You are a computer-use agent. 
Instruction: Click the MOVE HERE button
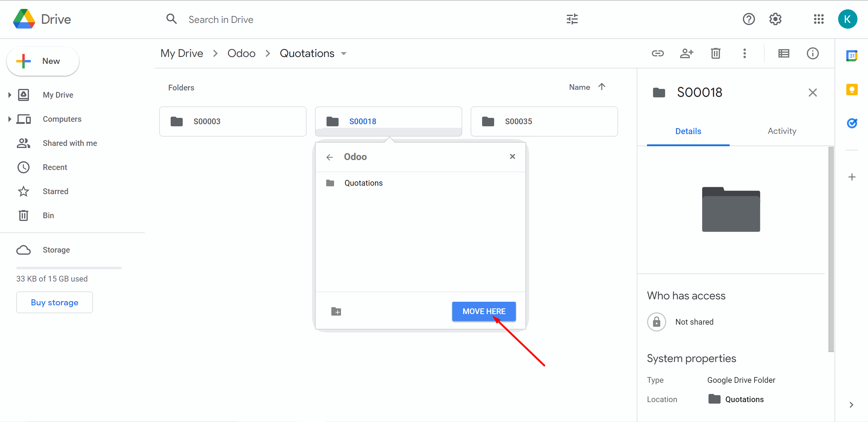click(x=484, y=311)
